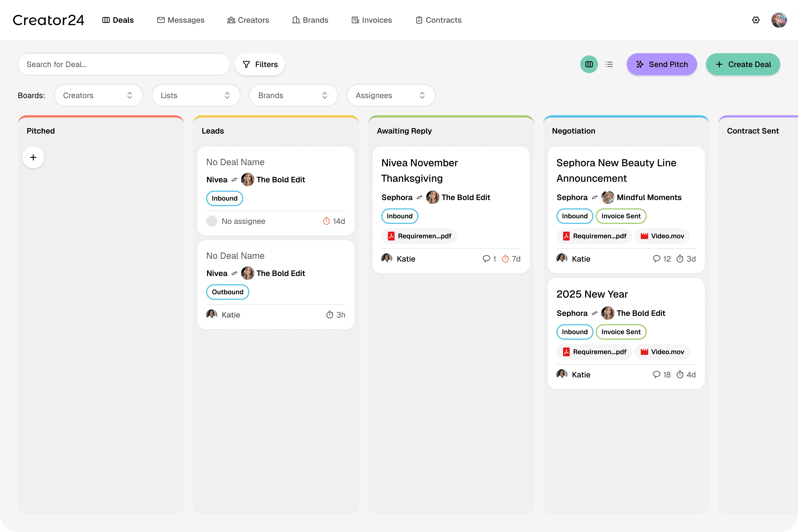This screenshot has height=532, width=798.
Task: Open settings gear icon
Action: 756,20
